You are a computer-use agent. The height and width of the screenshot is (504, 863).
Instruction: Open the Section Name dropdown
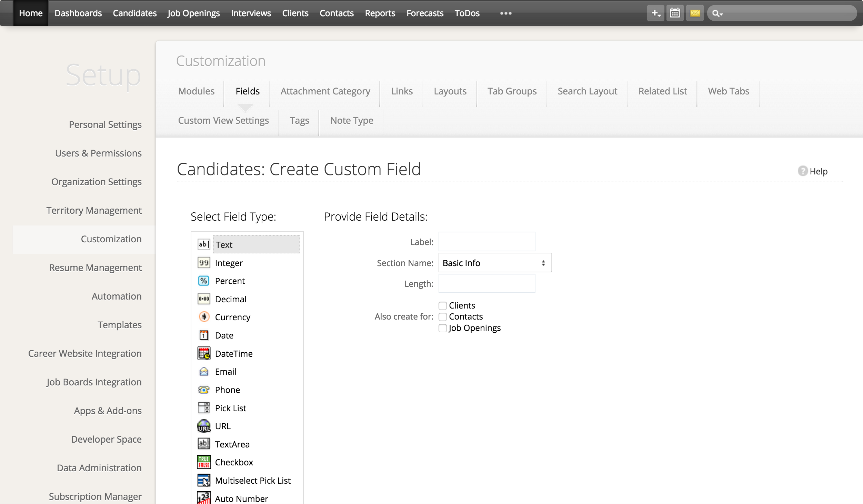pyautogui.click(x=494, y=263)
